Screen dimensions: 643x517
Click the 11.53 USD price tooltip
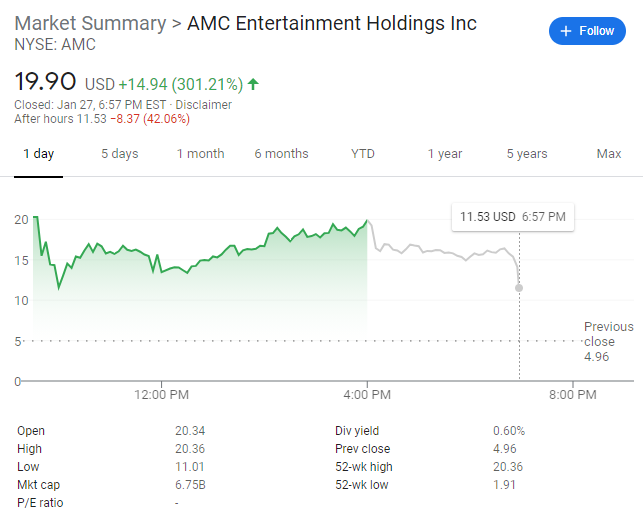[512, 217]
